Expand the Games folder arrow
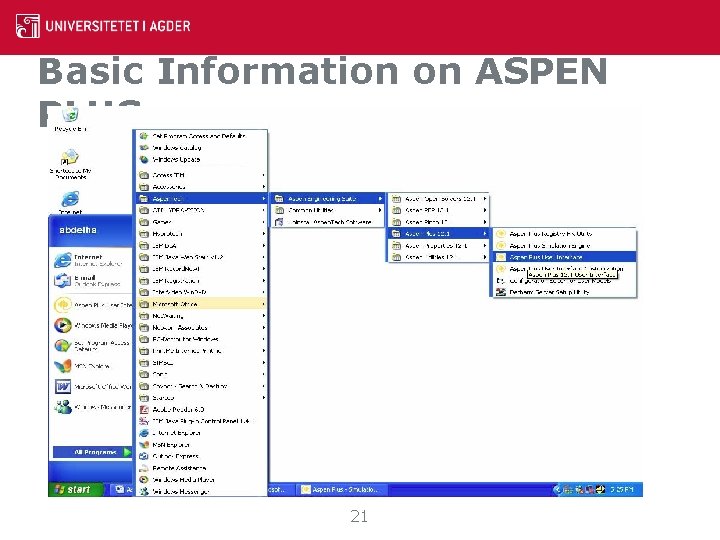 pyautogui.click(x=264, y=222)
